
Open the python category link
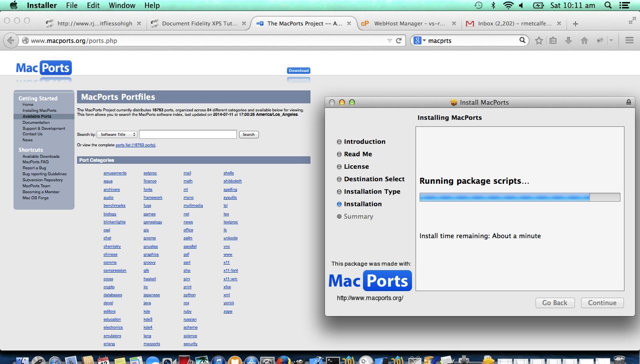pos(189,295)
